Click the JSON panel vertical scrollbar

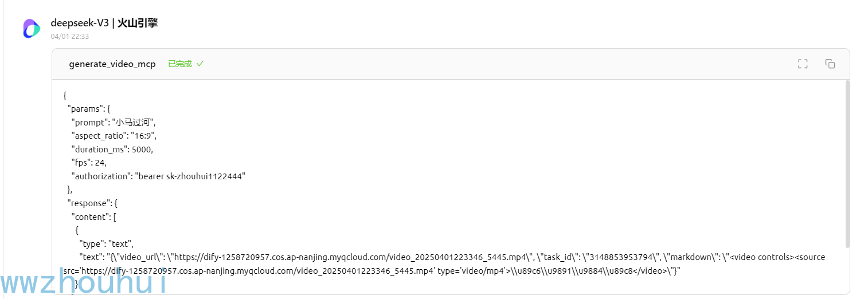coord(847,163)
